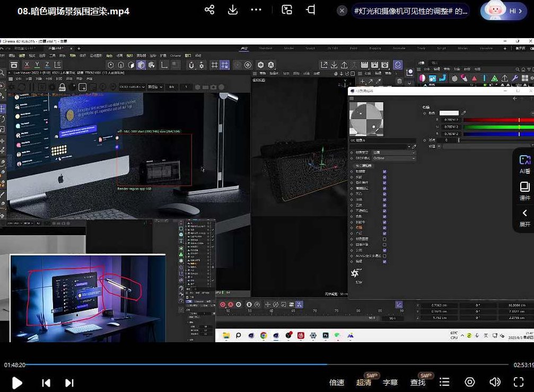The width and height of the screenshot is (534, 392).
Task: Toggle 字幕 subtitles
Action: click(390, 382)
